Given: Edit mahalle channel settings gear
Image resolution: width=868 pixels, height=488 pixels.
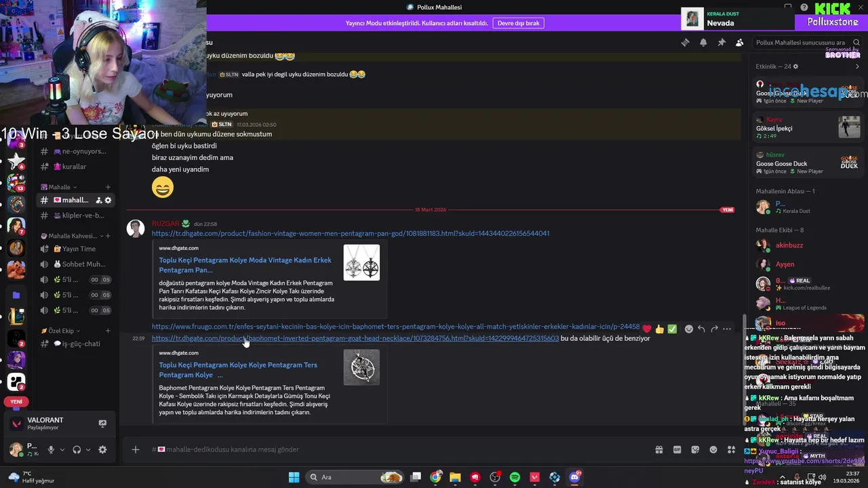Looking at the screenshot, I should click(108, 200).
